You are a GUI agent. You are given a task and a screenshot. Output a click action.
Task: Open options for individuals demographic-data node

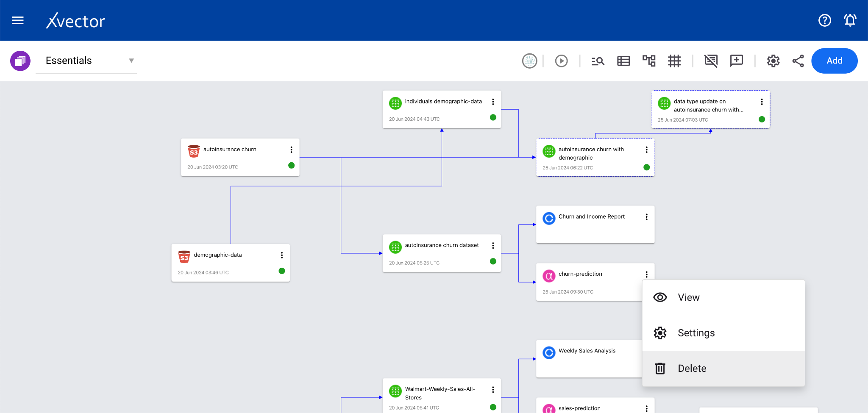tap(493, 102)
